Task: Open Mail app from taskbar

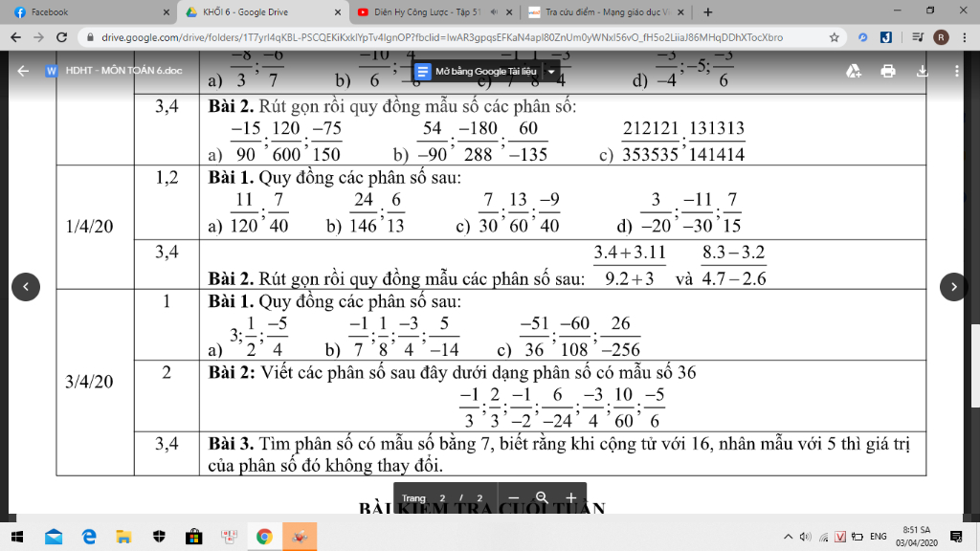Action: [54, 537]
